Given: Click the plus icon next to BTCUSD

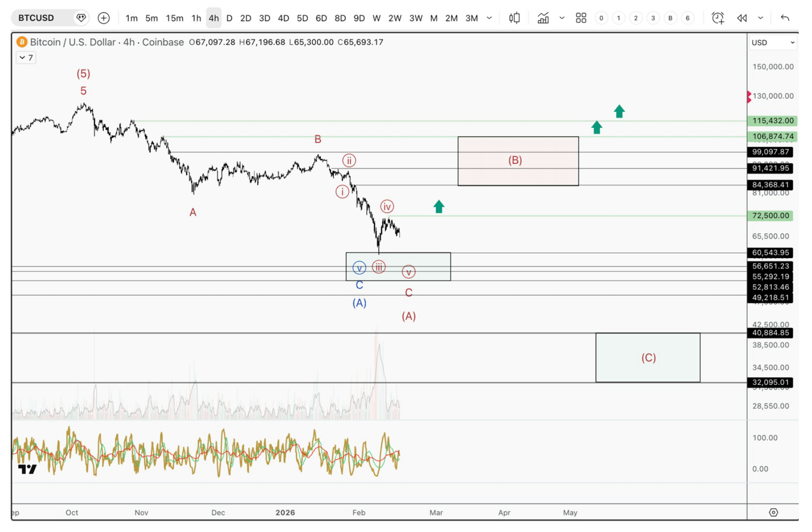Looking at the screenshot, I should pyautogui.click(x=104, y=18).
